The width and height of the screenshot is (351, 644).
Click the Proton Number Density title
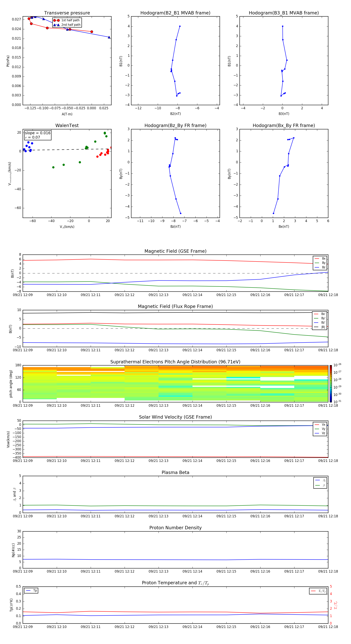tap(175, 528)
